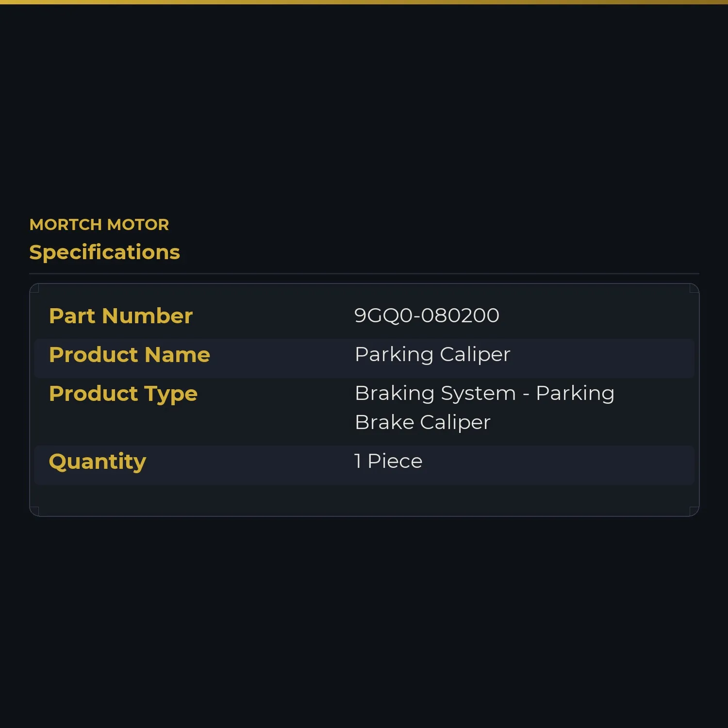Image resolution: width=728 pixels, height=728 pixels.
Task: Click the Braking System - Parking text
Action: tap(484, 393)
